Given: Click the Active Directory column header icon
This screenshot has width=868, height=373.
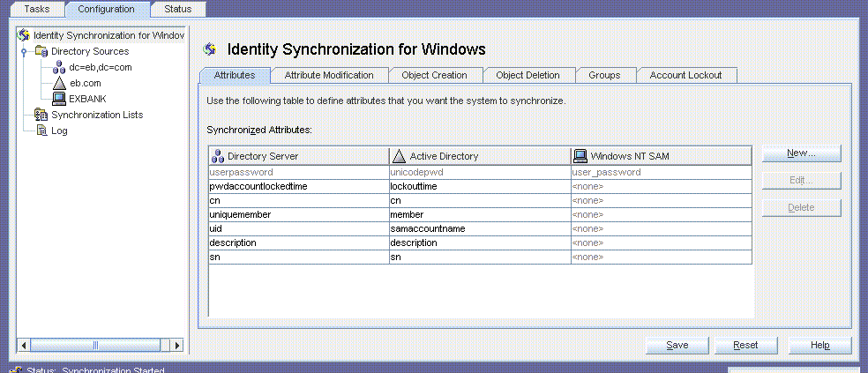Looking at the screenshot, I should (399, 156).
